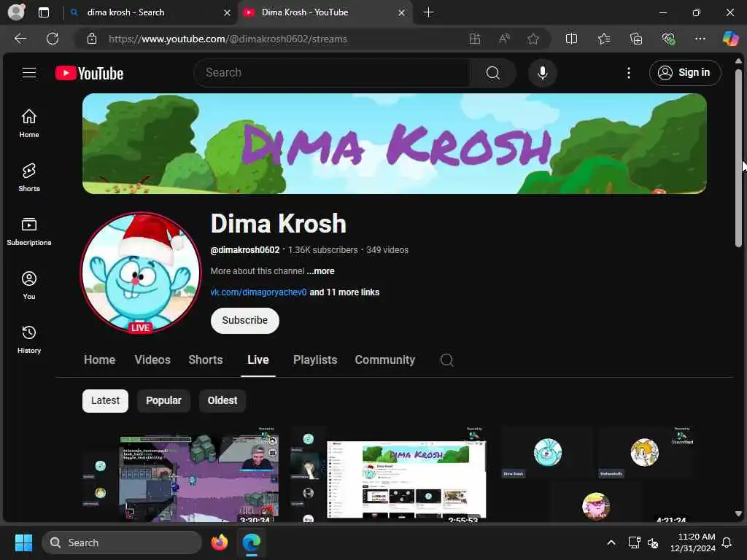Click the Sign in button
This screenshot has width=747, height=560.
pos(684,73)
